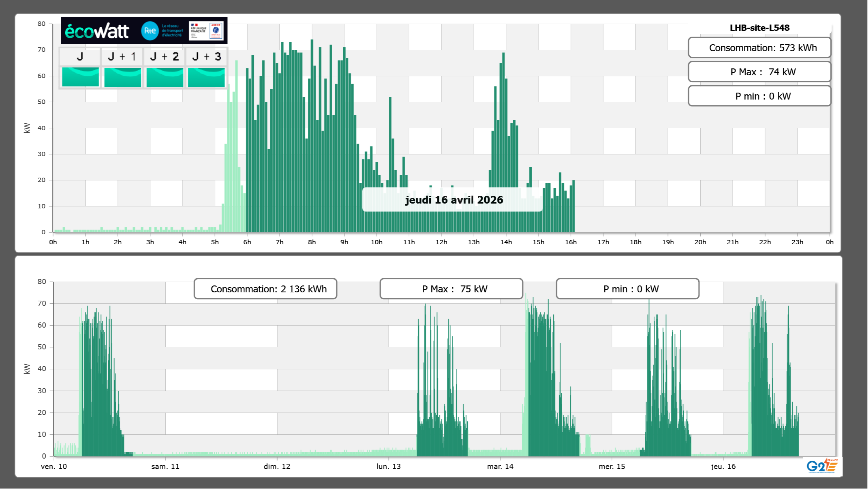Select the J + 2 green signal tile

pos(165,77)
